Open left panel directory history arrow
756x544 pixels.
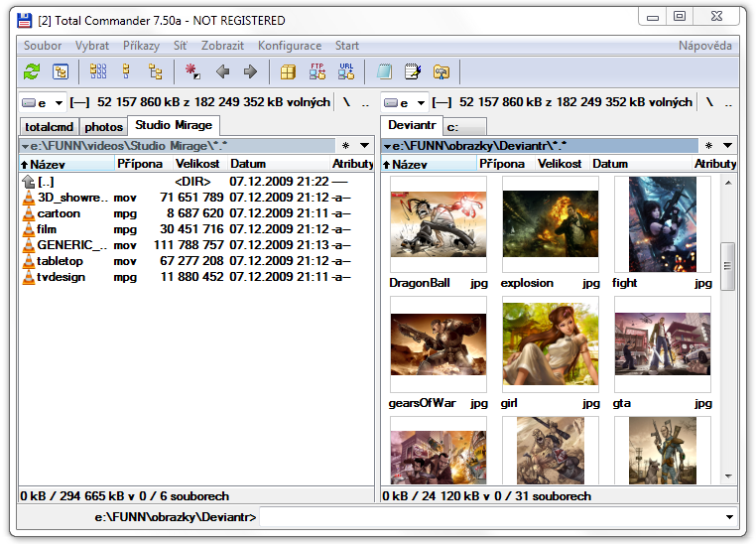pyautogui.click(x=364, y=146)
